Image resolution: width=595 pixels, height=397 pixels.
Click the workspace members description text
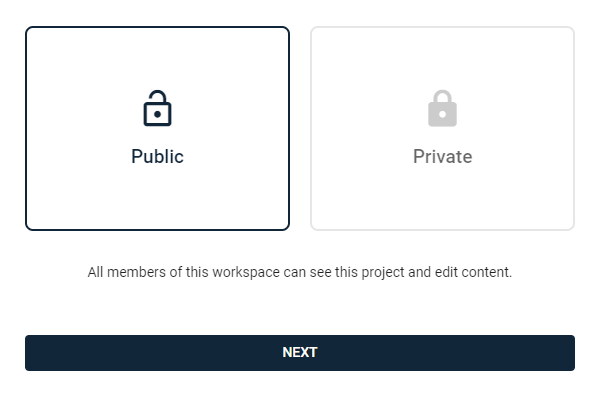(300, 272)
